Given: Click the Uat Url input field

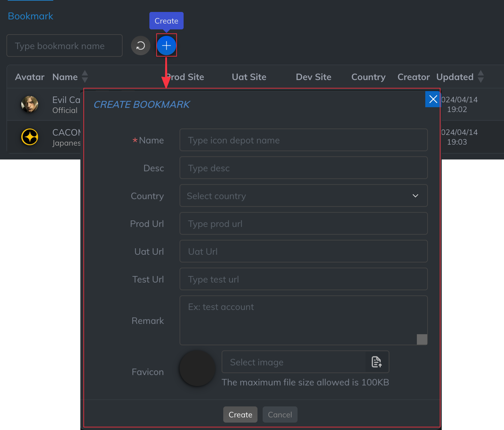Looking at the screenshot, I should point(303,251).
